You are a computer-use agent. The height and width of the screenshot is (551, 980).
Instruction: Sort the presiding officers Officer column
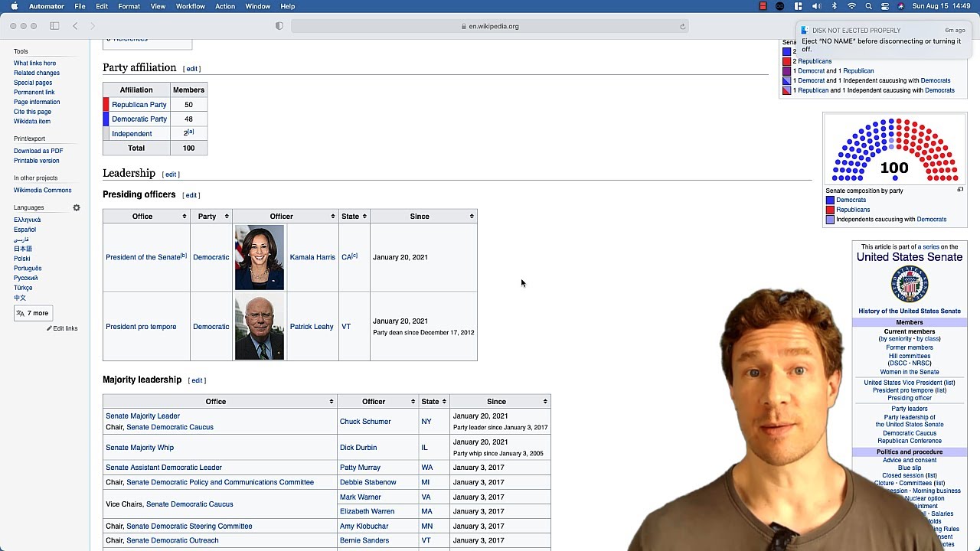pos(332,217)
